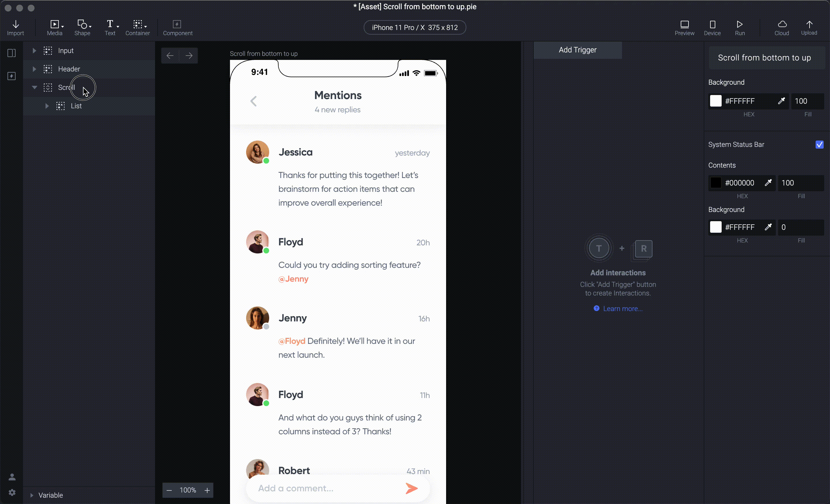
Task: Click the Container tool
Action: pos(137,27)
